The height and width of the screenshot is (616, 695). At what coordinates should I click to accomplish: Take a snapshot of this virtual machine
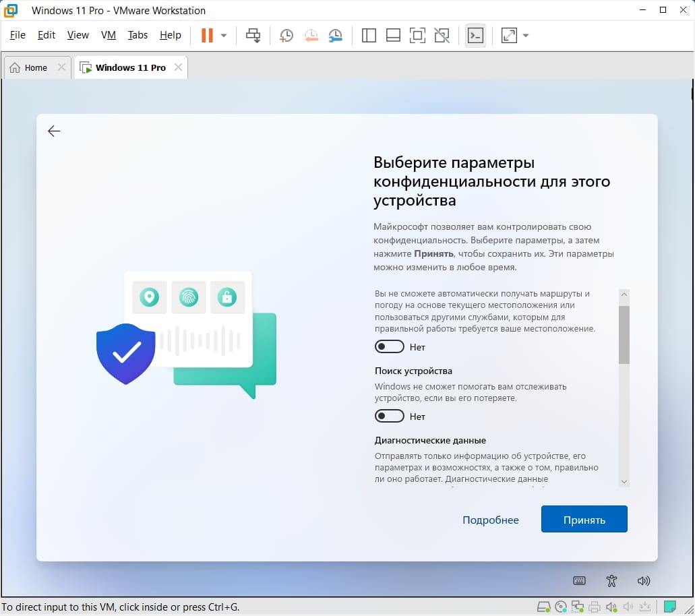pos(286,36)
